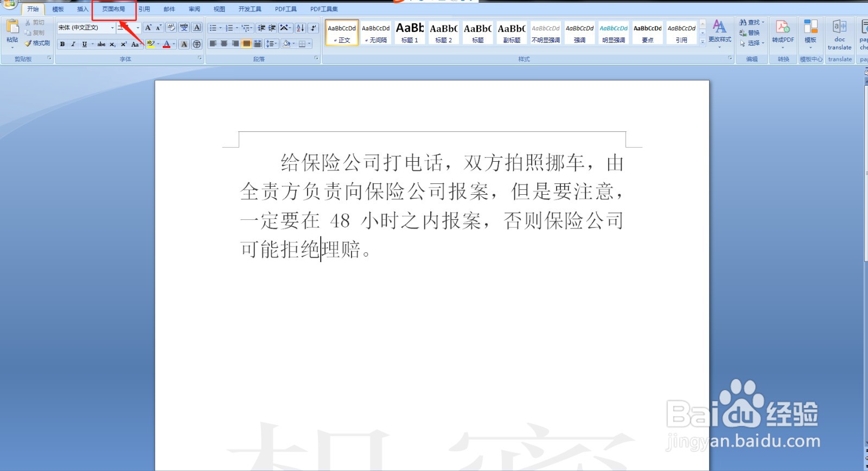Image resolution: width=868 pixels, height=471 pixels.
Task: Click the red font color button
Action: click(x=167, y=44)
